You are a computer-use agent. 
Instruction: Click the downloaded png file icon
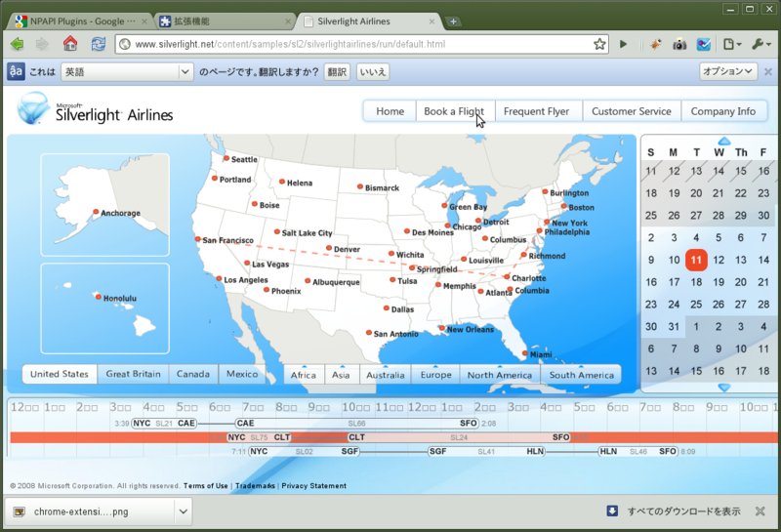tap(20, 512)
